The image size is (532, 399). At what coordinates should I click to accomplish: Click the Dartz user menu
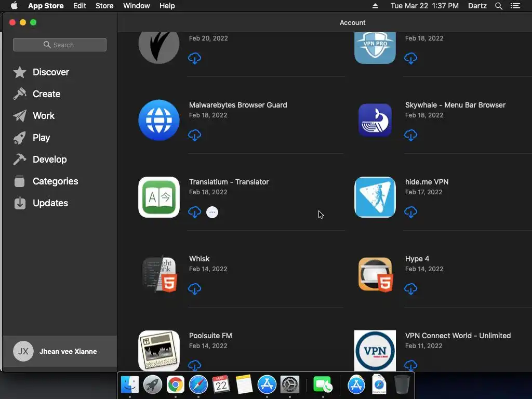click(x=477, y=6)
